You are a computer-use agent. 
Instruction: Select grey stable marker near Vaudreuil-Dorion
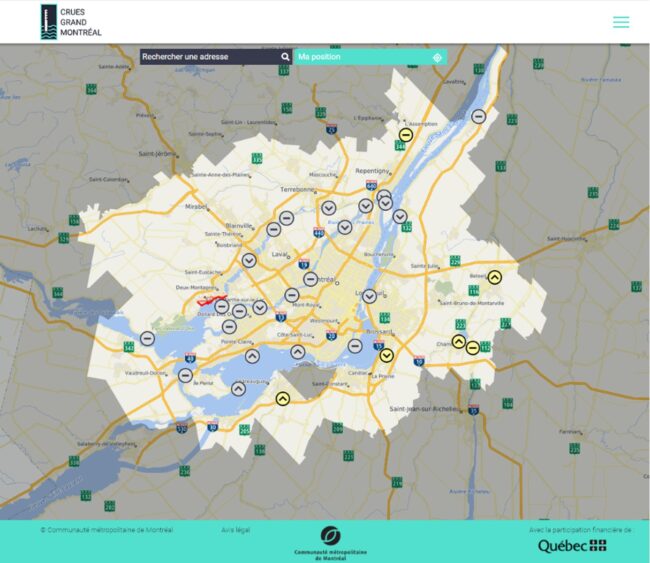[x=185, y=376]
